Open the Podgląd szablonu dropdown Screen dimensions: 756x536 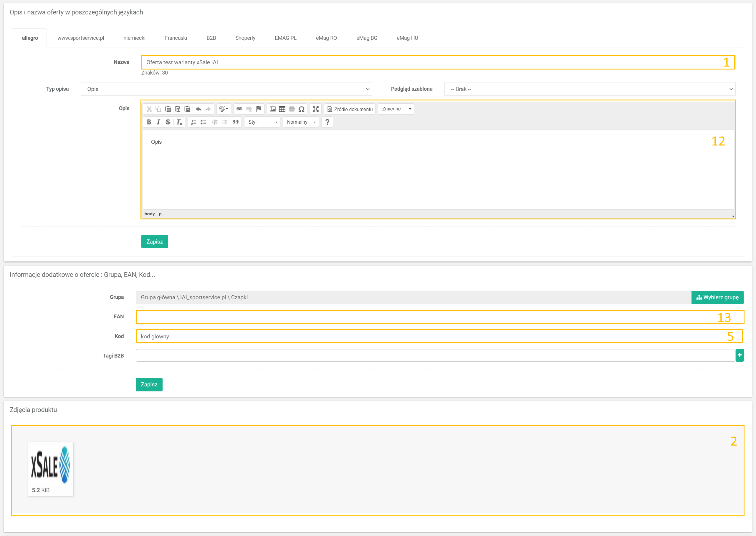[x=590, y=89]
